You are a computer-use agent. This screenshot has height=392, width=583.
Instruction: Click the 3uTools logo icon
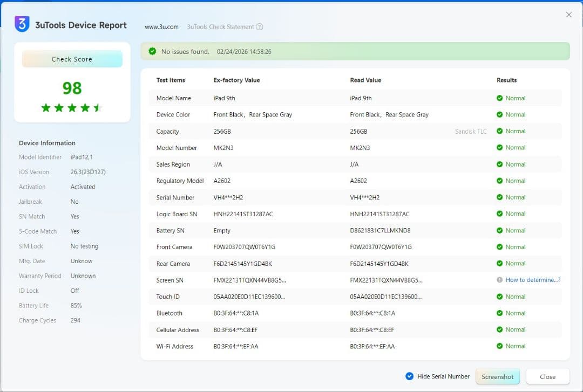tap(22, 24)
